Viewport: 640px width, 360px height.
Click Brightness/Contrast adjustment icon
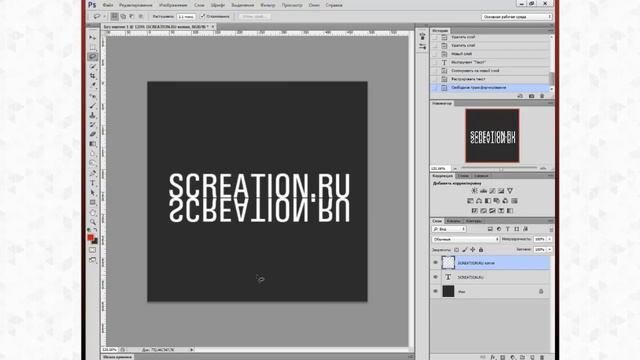coord(475,191)
